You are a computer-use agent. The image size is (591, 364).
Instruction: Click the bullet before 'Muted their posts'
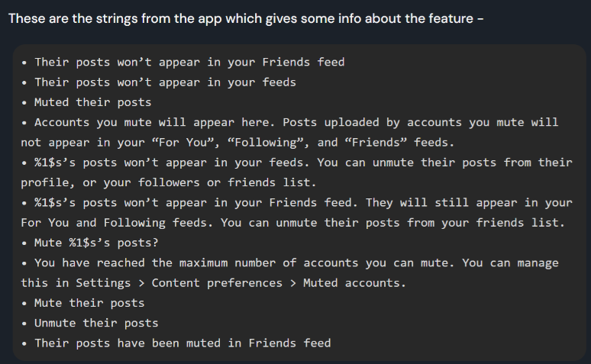point(24,103)
